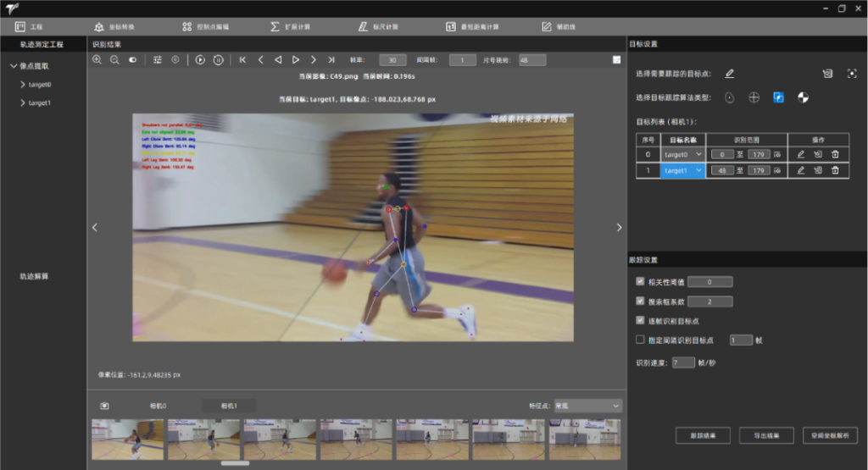Switch to the 相机1 tab
868x470 pixels.
point(229,406)
